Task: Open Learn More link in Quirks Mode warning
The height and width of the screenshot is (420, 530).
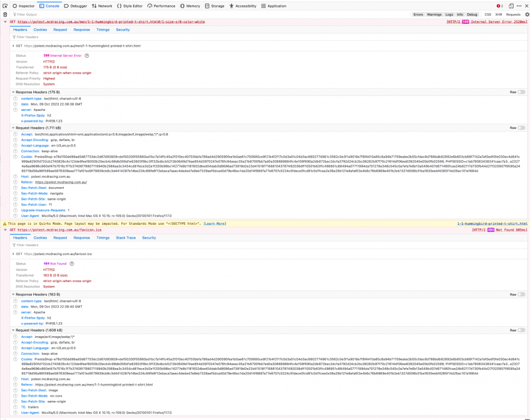Action: point(215,224)
